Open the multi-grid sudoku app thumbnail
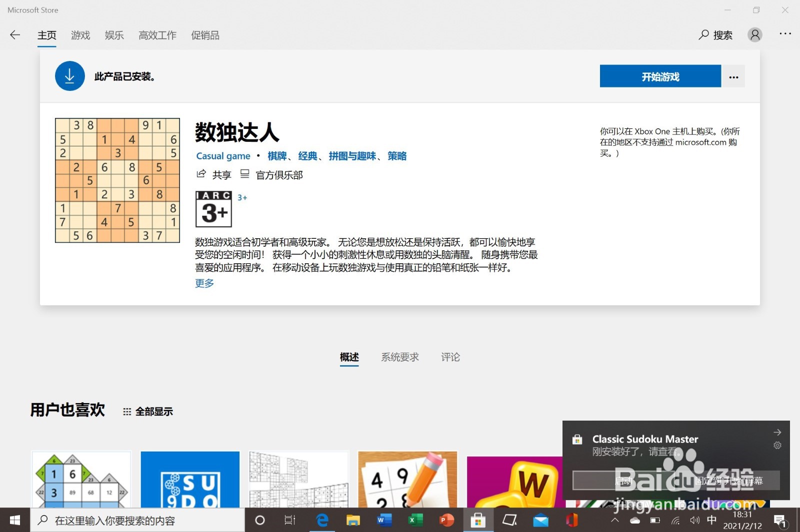The width and height of the screenshot is (800, 532). point(299,479)
